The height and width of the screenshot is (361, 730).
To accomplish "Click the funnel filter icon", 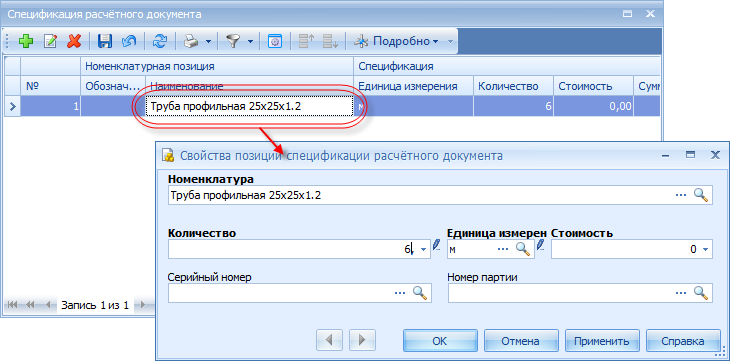I will click(x=233, y=41).
